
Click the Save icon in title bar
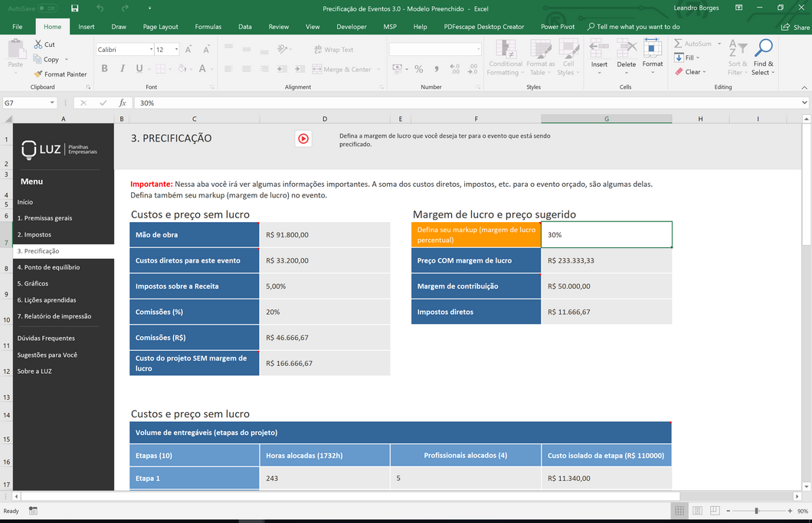click(74, 8)
